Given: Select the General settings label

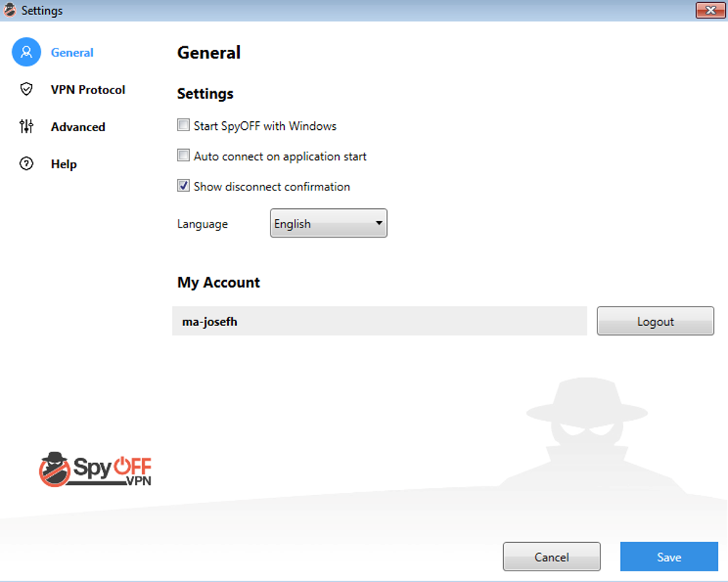Looking at the screenshot, I should pyautogui.click(x=72, y=53).
